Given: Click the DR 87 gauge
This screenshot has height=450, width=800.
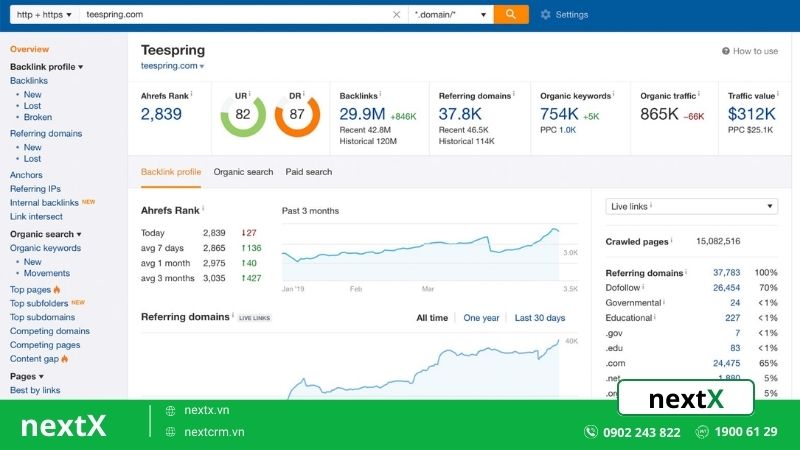Looking at the screenshot, I should [297, 114].
